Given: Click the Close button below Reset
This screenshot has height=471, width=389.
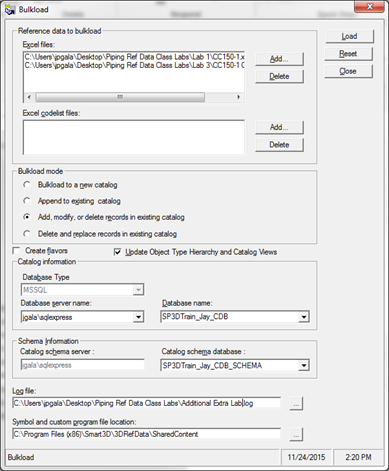Looking at the screenshot, I should pos(348,71).
